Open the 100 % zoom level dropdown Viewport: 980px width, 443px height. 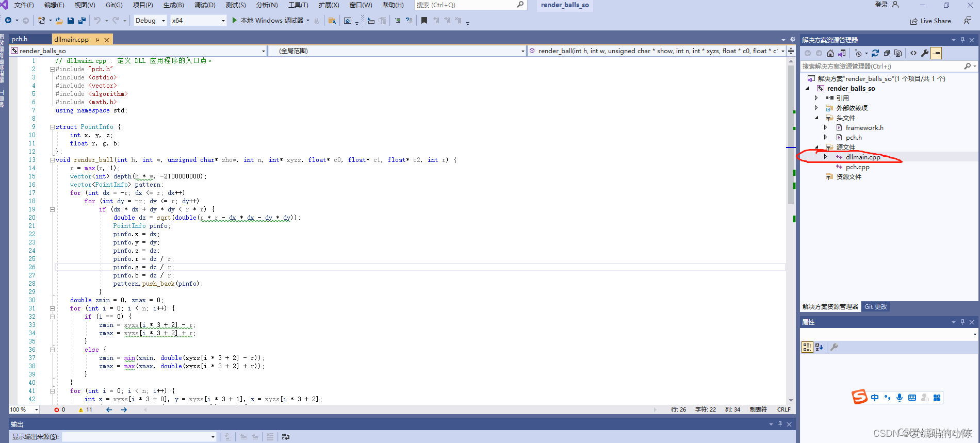(x=24, y=409)
